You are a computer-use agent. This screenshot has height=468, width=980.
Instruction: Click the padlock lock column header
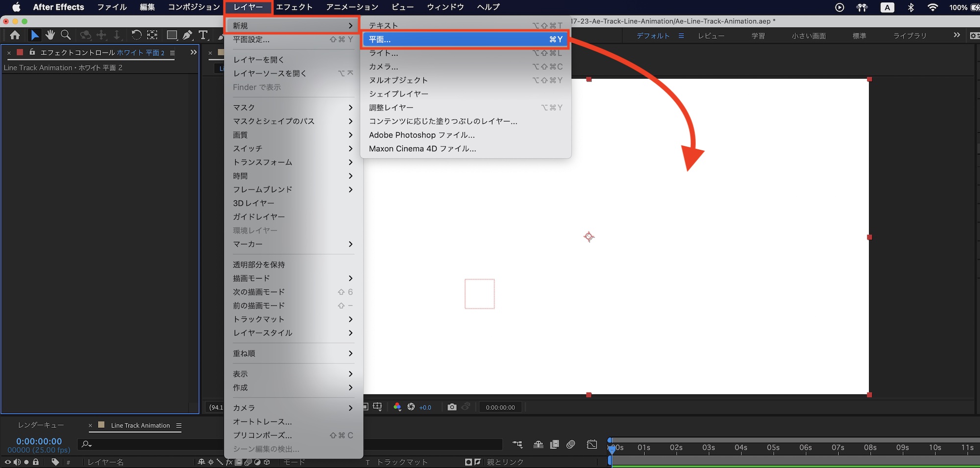36,462
